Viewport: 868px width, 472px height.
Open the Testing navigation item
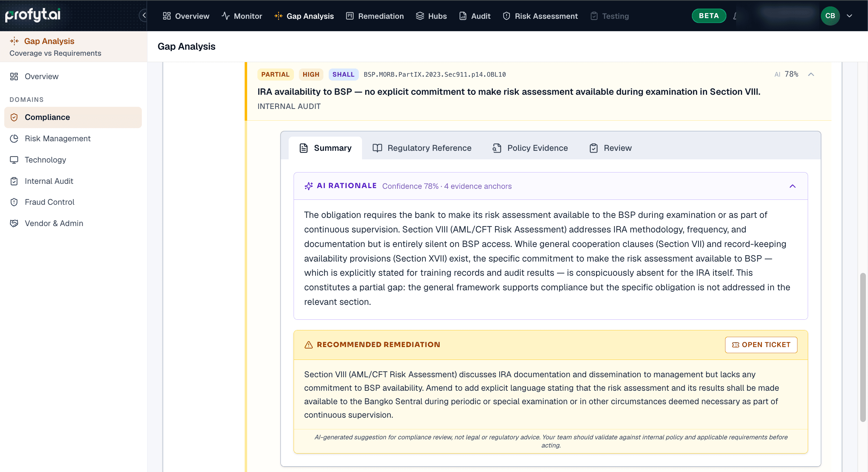pos(610,16)
